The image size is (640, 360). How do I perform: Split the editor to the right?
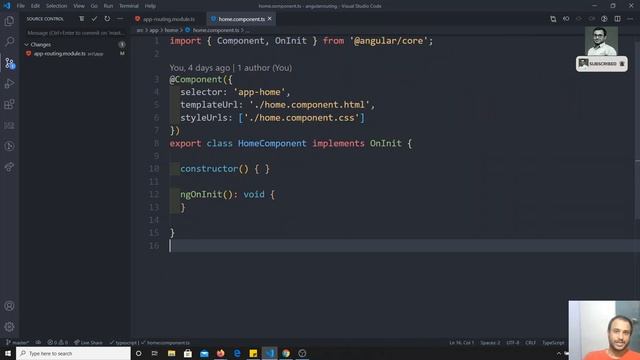(x=617, y=19)
